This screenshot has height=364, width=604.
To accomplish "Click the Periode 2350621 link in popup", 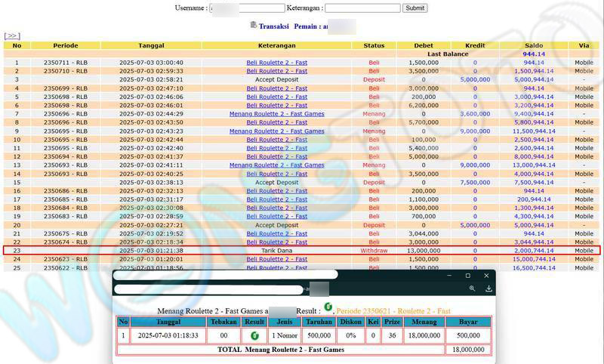I will point(393,311).
